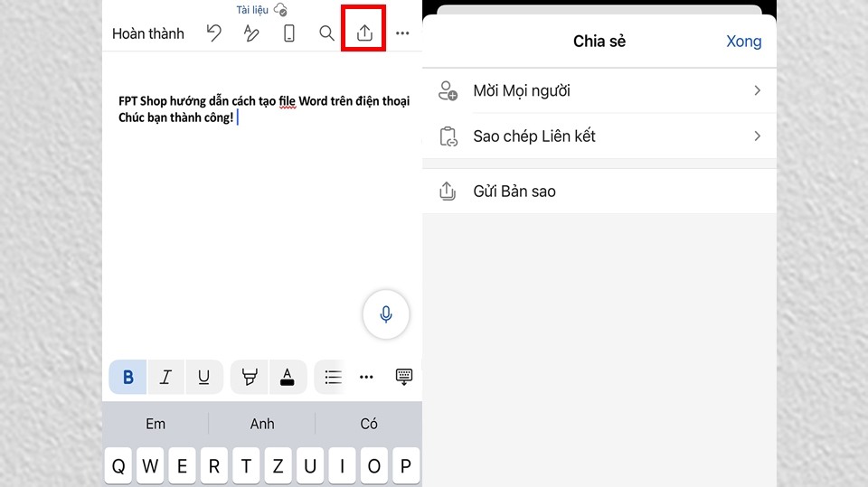Tap the cloud saved status icon

(x=280, y=9)
